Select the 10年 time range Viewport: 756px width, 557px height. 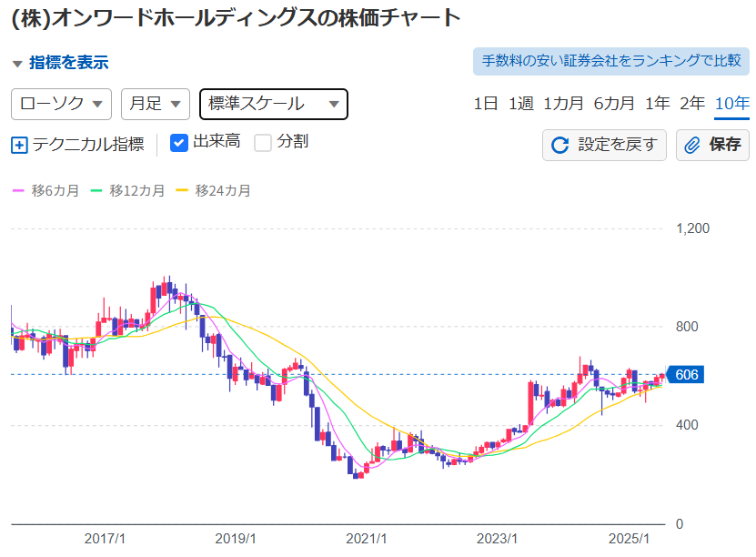point(732,104)
